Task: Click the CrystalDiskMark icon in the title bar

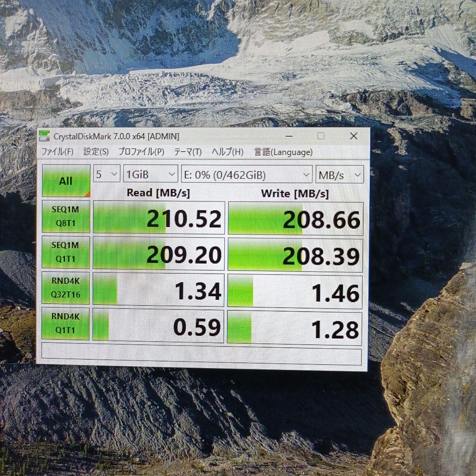Action: 45,136
